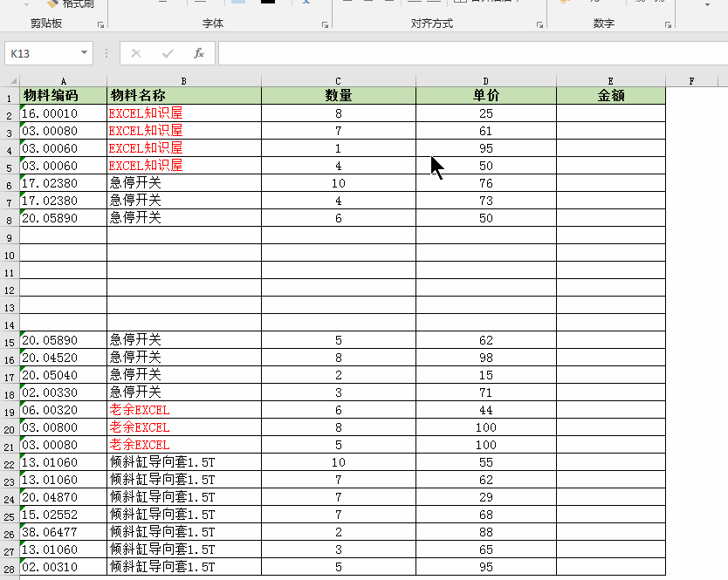Screen dimensions: 728x580
Task: Select cell 38.06477 in row 26
Action: [63, 532]
